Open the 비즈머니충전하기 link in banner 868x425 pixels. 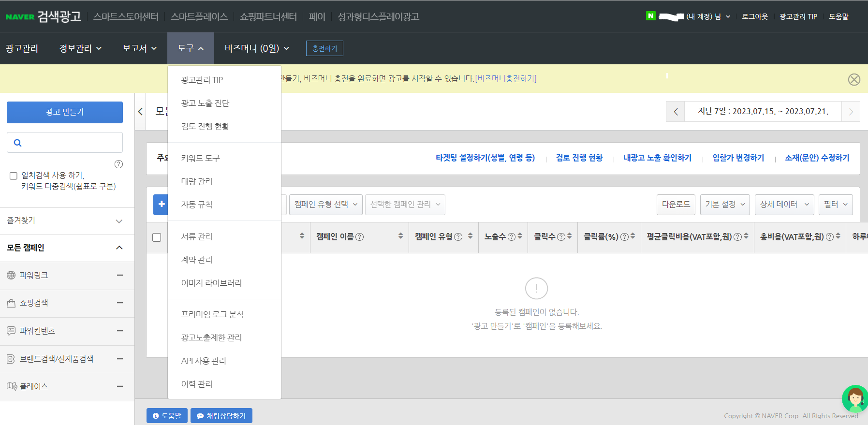pos(506,78)
